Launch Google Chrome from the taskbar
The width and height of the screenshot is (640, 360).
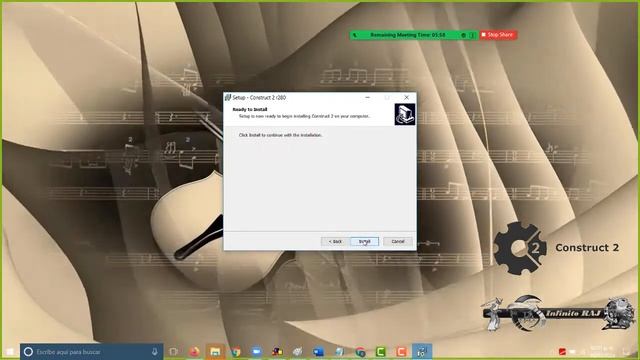[x=236, y=351]
